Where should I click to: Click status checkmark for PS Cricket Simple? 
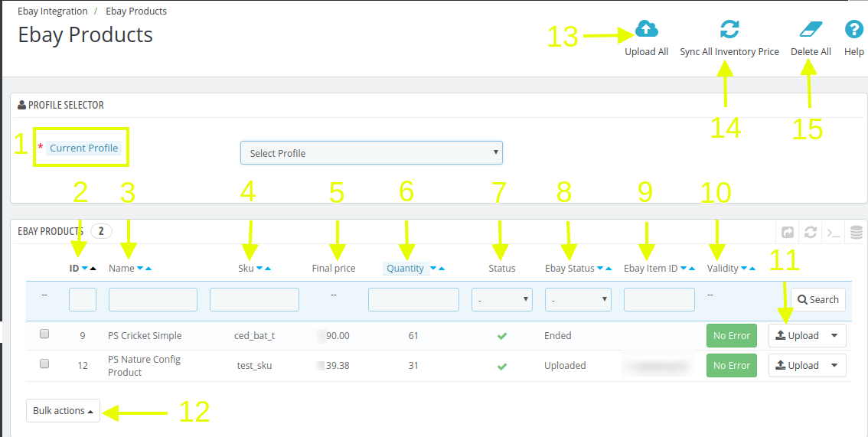point(502,336)
